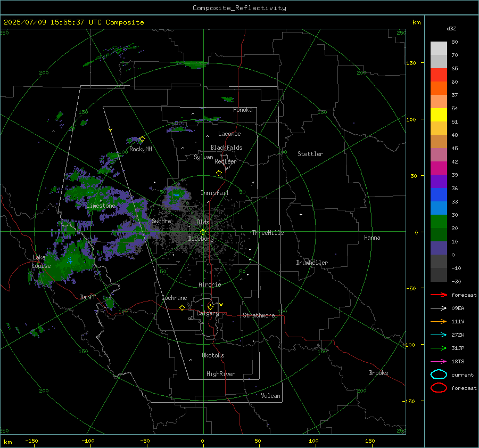Click the Composite_Reflectivity title
The width and height of the screenshot is (479, 448).
(x=240, y=8)
